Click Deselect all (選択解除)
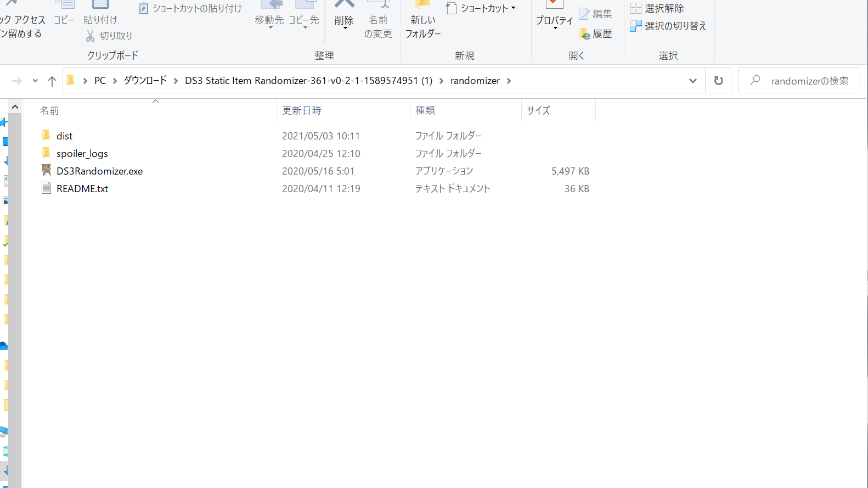The height and width of the screenshot is (488, 868). [x=657, y=8]
